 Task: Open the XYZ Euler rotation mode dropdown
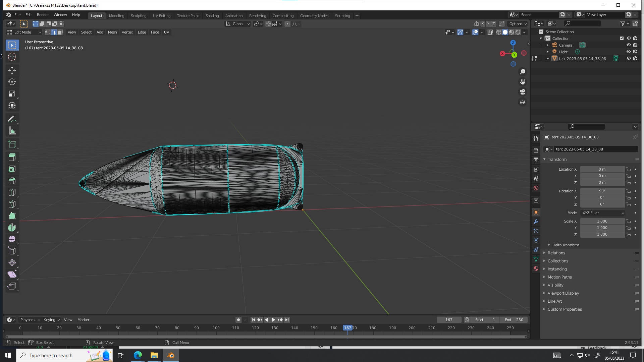[x=603, y=213]
